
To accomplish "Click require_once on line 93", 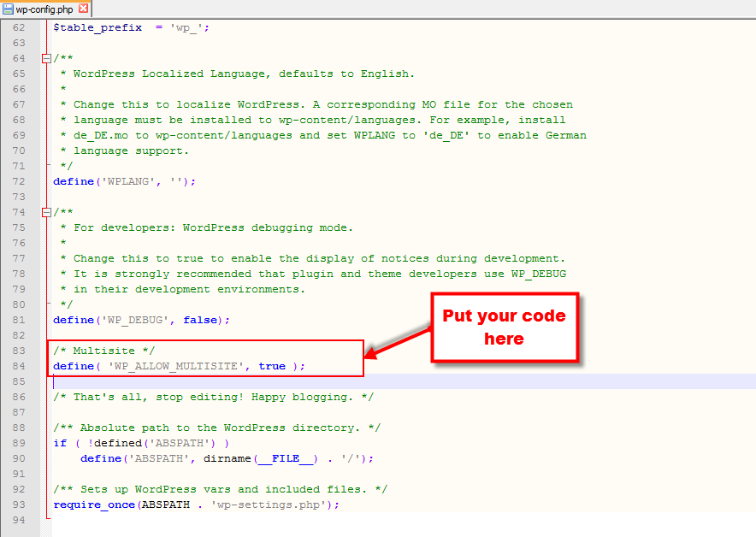I will tap(94, 505).
